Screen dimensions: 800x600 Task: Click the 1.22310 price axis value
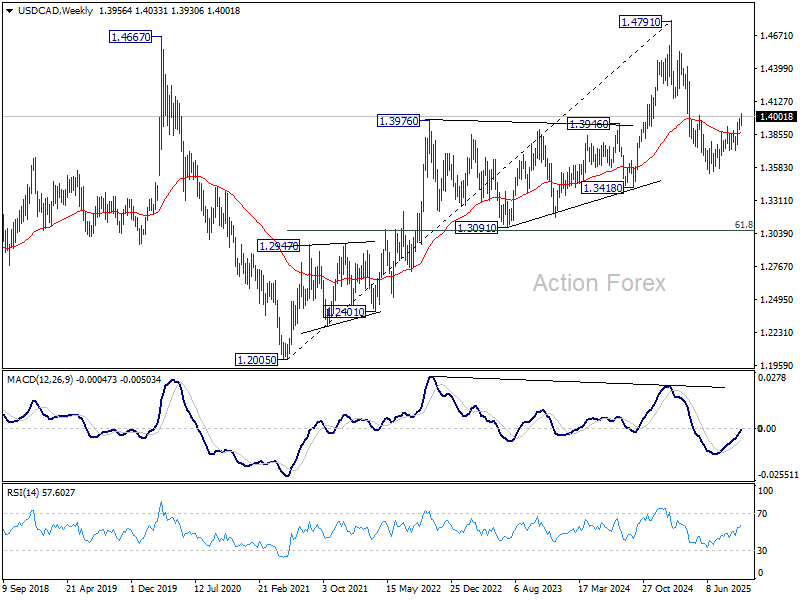[x=777, y=333]
